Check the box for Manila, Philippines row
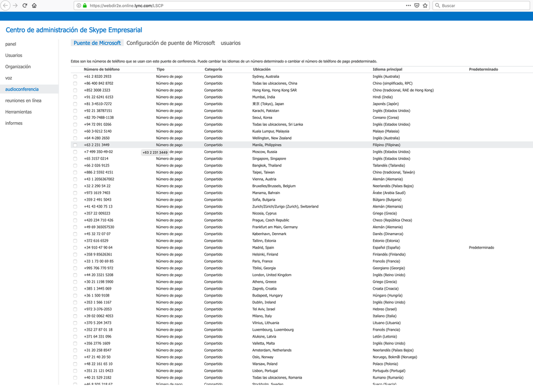Image resolution: width=533 pixels, height=392 pixels. [75, 145]
